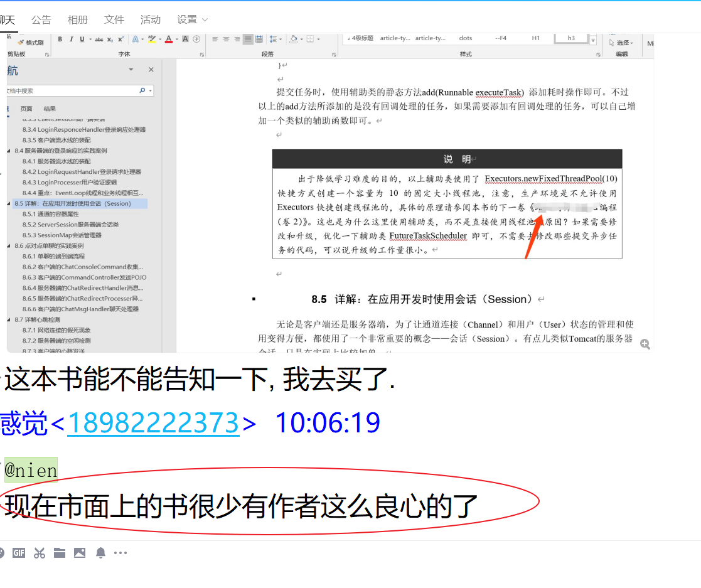Viewport: 701px width, 588px height.
Task: Collapse section 8.6 tree node
Action: pyautogui.click(x=9, y=246)
